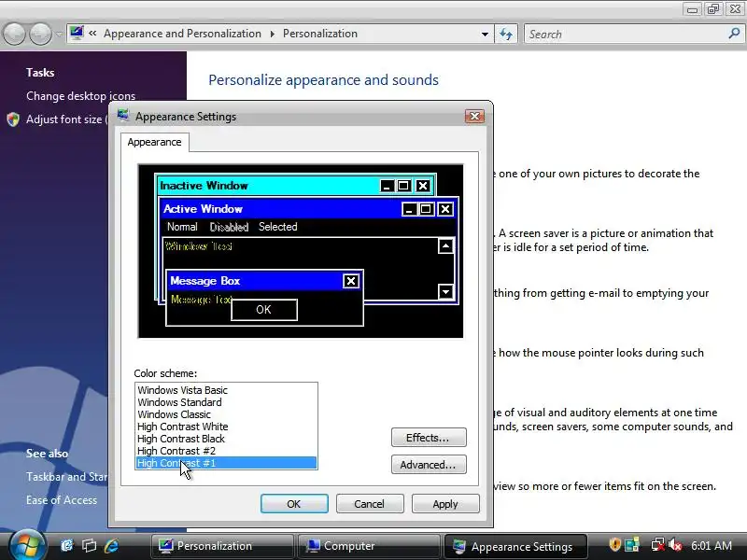The width and height of the screenshot is (747, 560).
Task: Go to Appearance and Personalization breadcrumb
Action: click(x=182, y=34)
